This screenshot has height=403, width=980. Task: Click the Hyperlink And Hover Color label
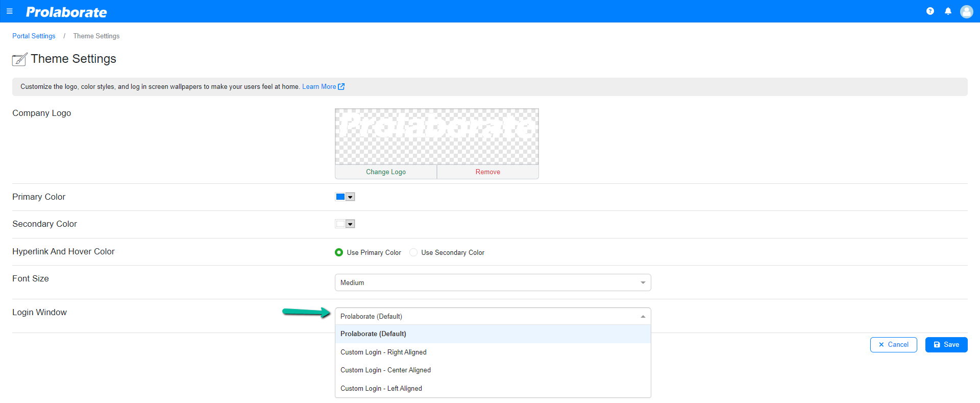click(64, 252)
